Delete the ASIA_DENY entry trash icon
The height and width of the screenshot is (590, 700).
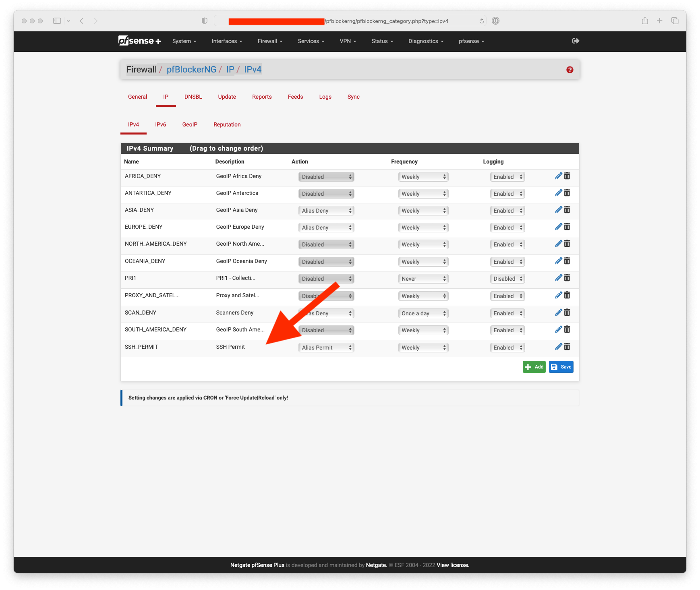[567, 210]
